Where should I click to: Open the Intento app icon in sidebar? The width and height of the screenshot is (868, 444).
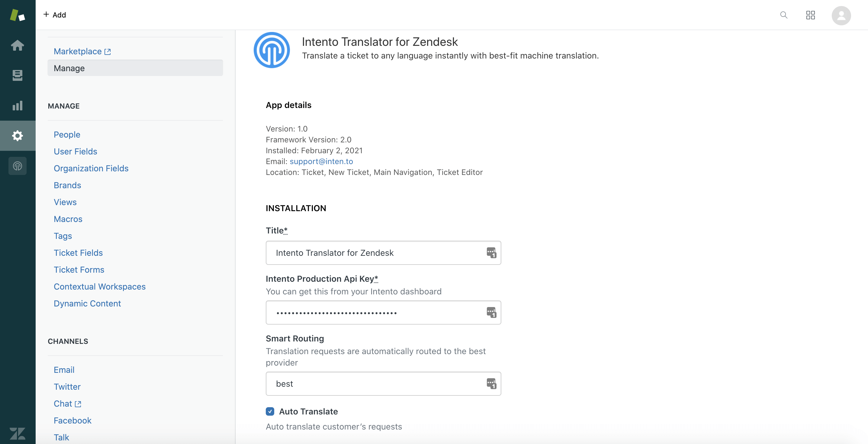[x=18, y=166]
